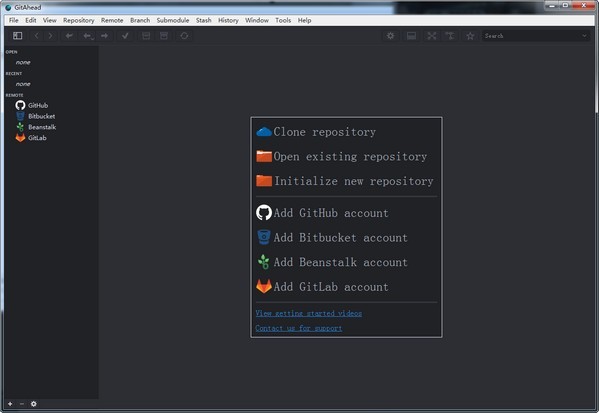This screenshot has width=599, height=413.
Task: Open the Edit menu
Action: (x=31, y=20)
